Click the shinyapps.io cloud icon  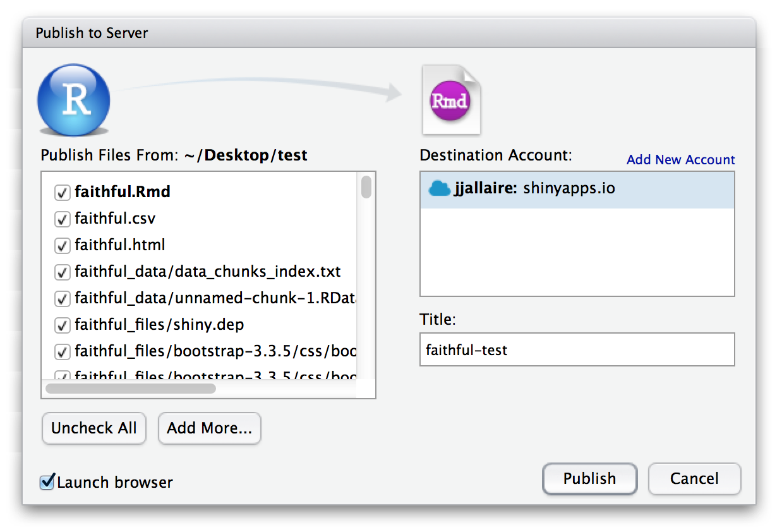point(439,188)
